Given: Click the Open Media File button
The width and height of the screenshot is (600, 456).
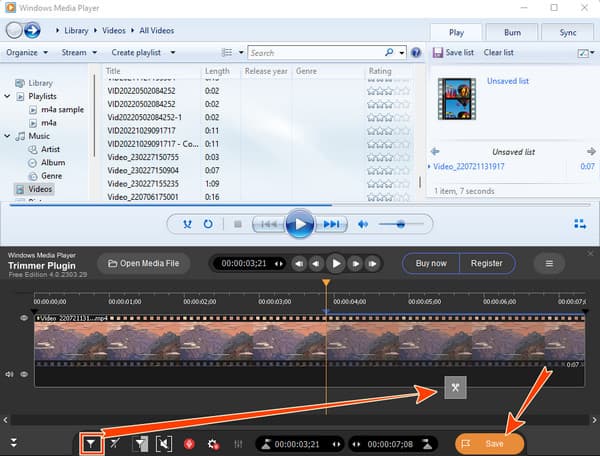Looking at the screenshot, I should (142, 263).
